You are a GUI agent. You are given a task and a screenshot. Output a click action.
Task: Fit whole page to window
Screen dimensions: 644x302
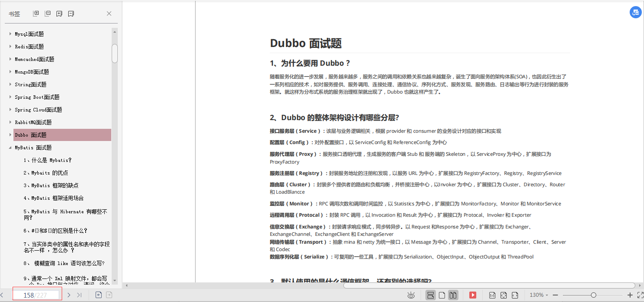pos(504,295)
